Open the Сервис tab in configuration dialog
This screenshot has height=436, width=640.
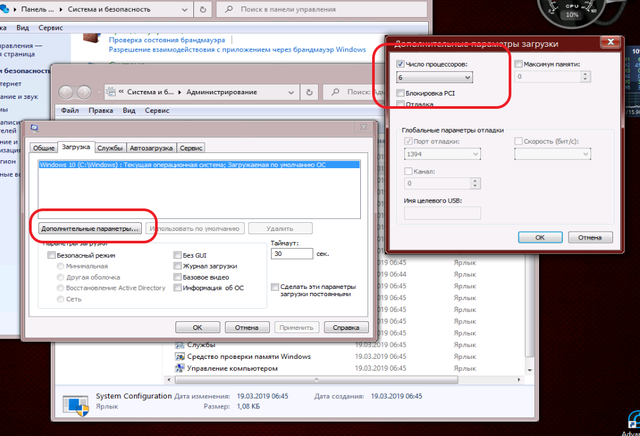(x=191, y=148)
